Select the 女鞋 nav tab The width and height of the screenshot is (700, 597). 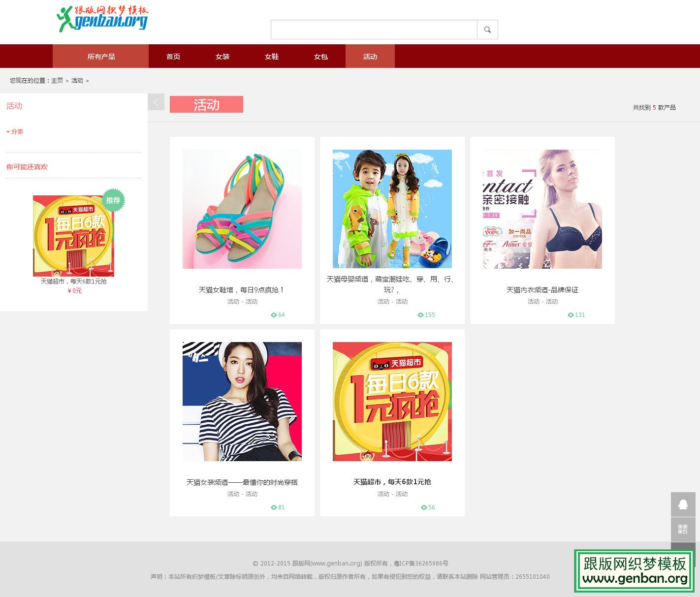tap(272, 57)
